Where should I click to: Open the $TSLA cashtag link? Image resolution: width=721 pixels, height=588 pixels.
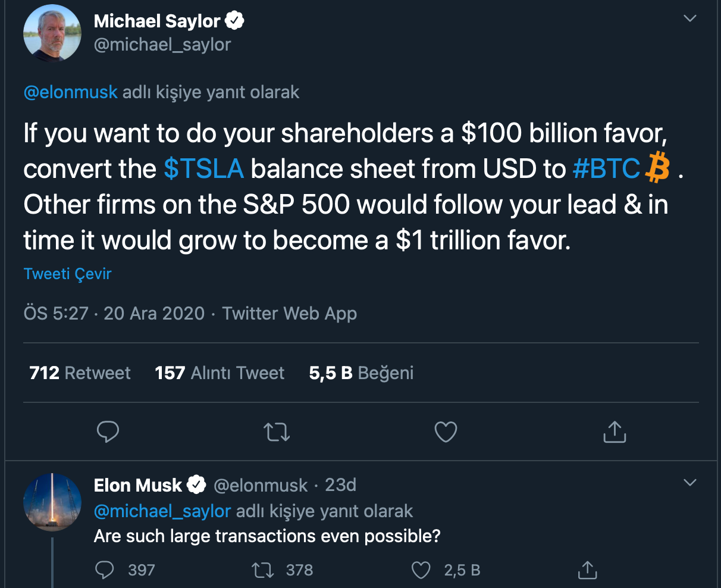click(203, 169)
